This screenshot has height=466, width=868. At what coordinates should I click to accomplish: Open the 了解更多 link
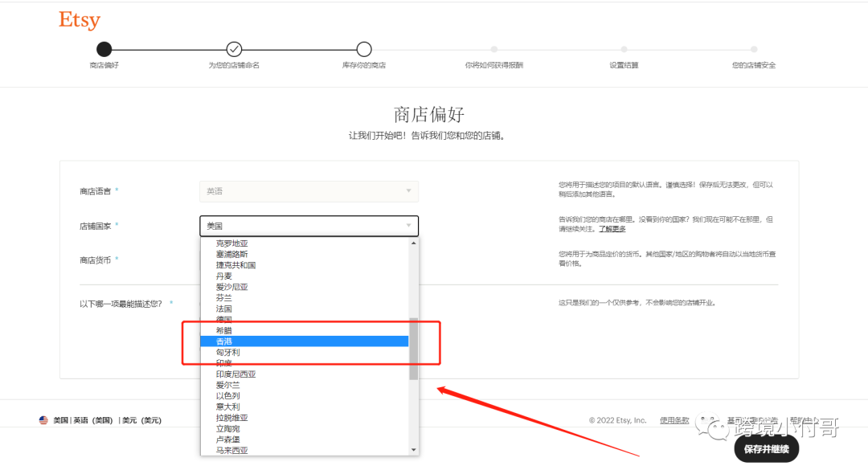pos(612,228)
